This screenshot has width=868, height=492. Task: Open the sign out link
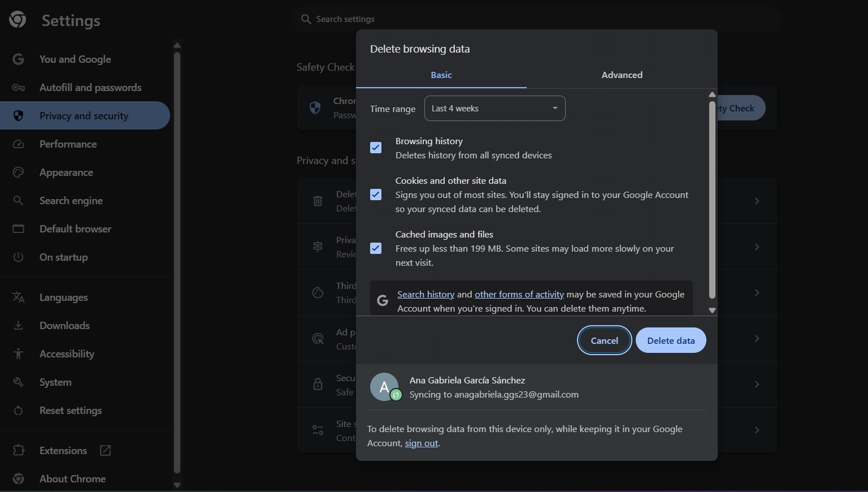tap(421, 443)
